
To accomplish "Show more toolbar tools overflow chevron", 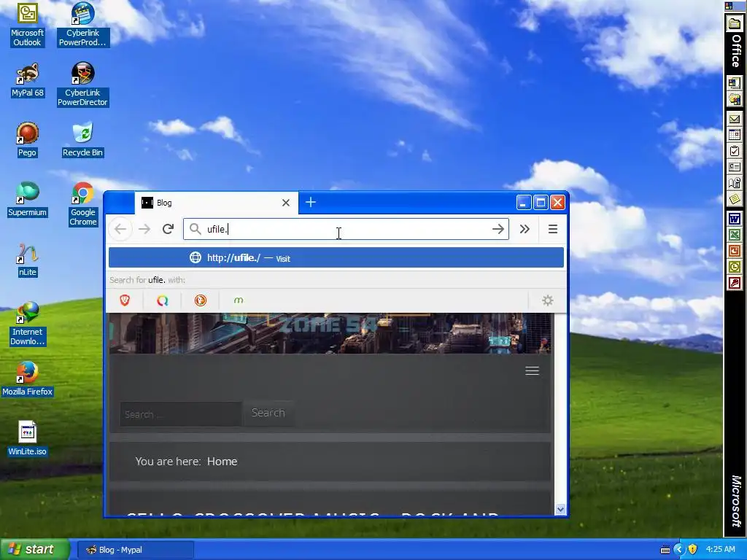I will coord(525,229).
